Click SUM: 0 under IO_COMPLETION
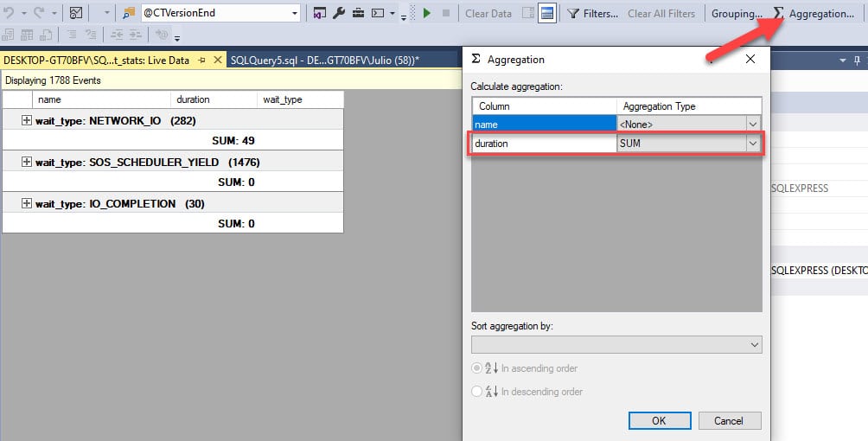868x441 pixels. pyautogui.click(x=173, y=224)
